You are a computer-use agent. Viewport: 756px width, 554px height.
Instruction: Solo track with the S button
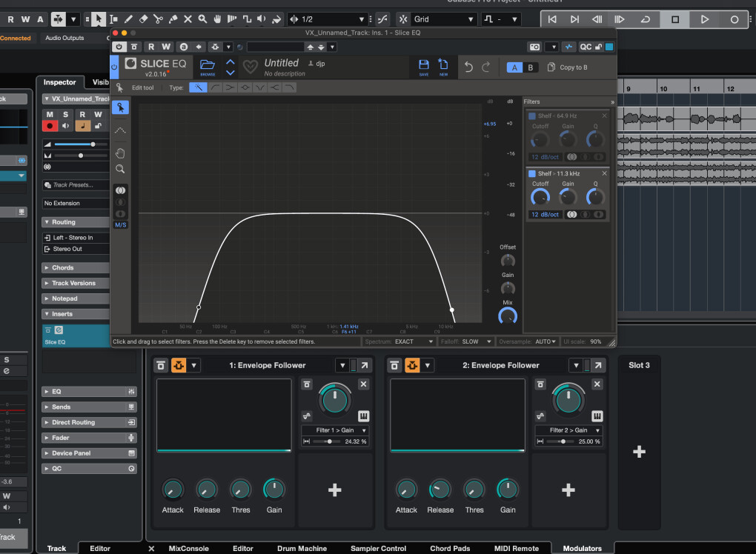65,114
